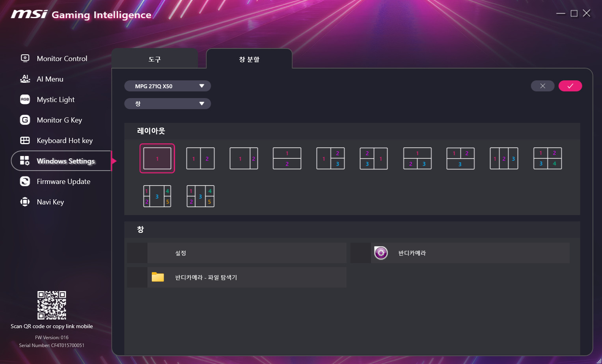This screenshot has height=364, width=602.
Task: Pick the three equal columns layout
Action: pyautogui.click(x=504, y=158)
